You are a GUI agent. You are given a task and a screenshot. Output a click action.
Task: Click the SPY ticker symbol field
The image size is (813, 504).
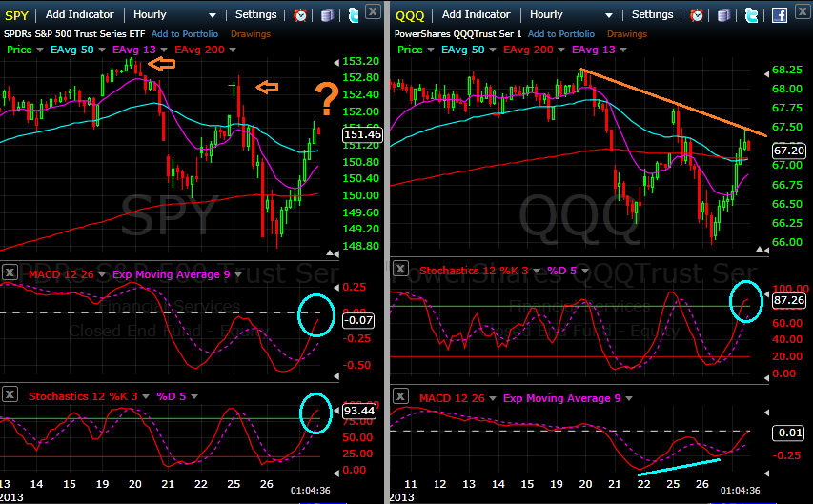[16, 15]
